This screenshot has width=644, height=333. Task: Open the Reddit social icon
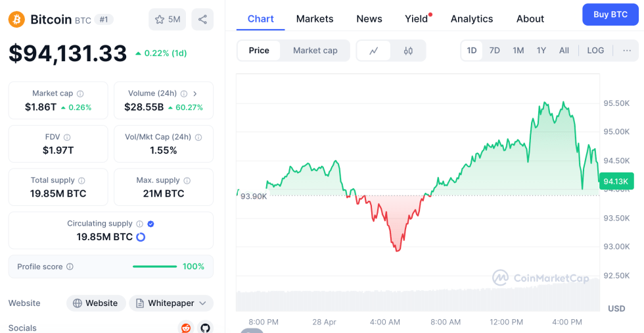point(186,327)
